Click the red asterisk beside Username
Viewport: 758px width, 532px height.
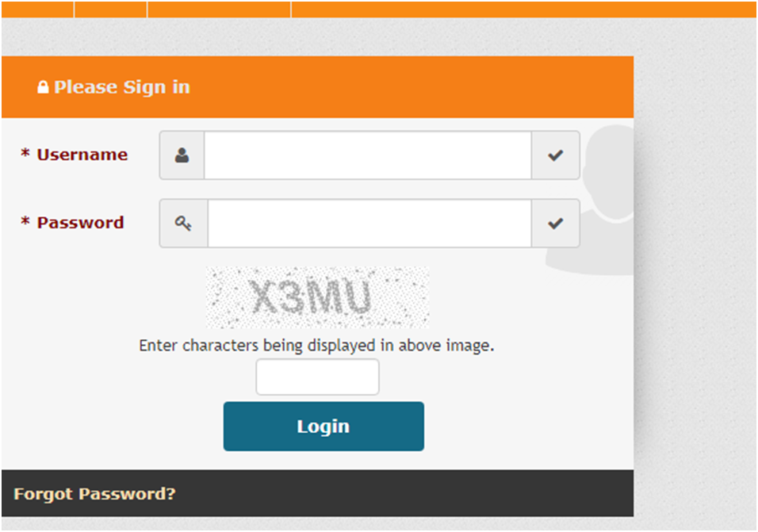(x=25, y=154)
